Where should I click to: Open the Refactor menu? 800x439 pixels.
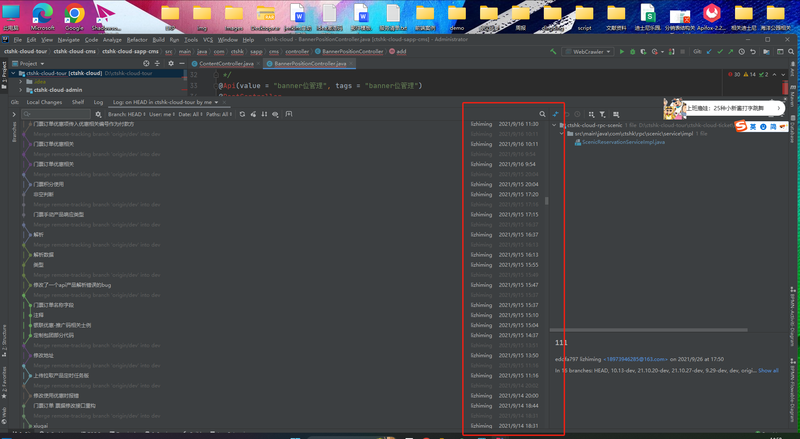137,39
